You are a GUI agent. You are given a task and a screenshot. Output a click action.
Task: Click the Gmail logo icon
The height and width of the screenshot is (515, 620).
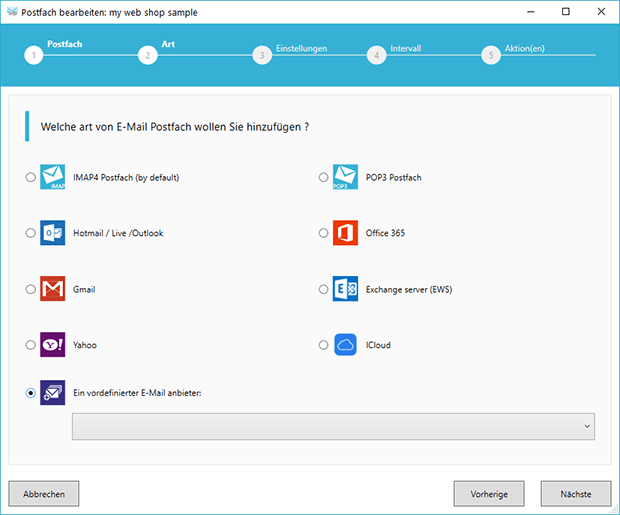(53, 289)
